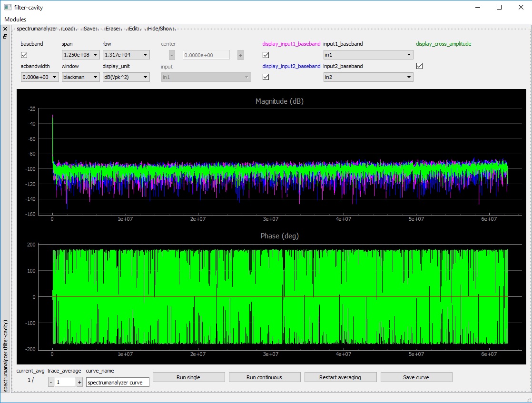Decrease trace_average with minus button
532x403 pixels.
tap(51, 382)
